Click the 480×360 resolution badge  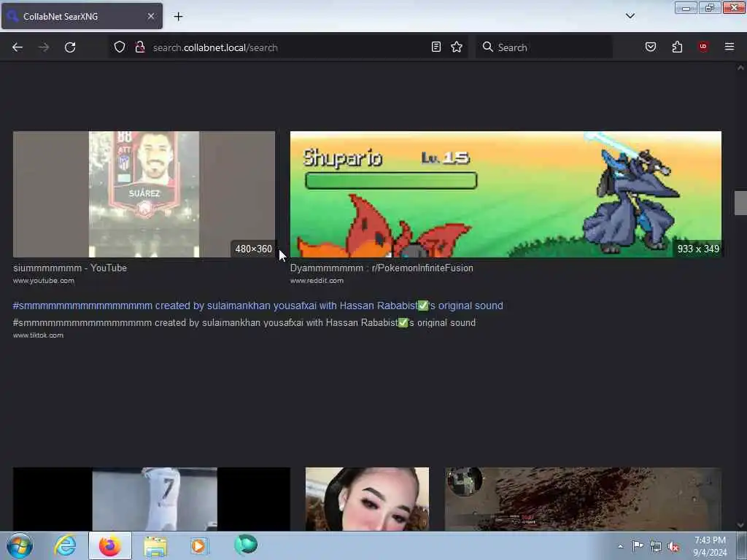click(x=253, y=249)
